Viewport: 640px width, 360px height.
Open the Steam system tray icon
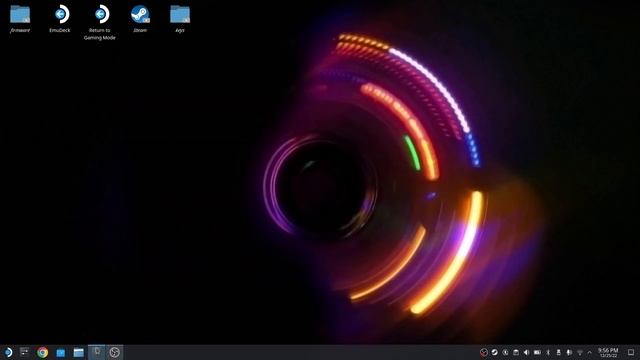494,352
